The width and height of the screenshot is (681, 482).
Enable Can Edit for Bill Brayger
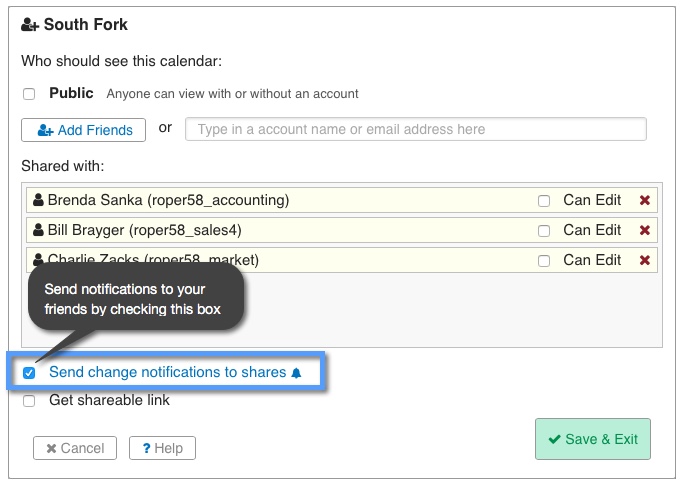pos(544,231)
